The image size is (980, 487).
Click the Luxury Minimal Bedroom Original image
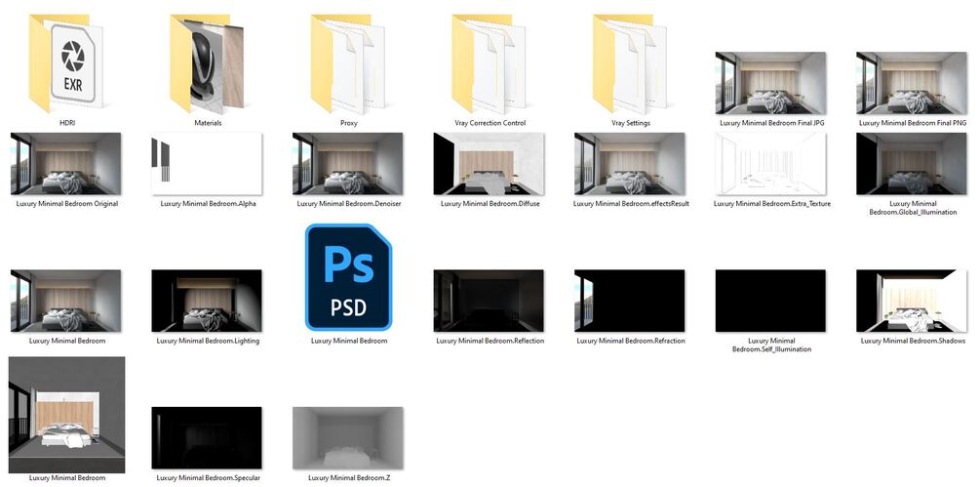pyautogui.click(x=65, y=163)
